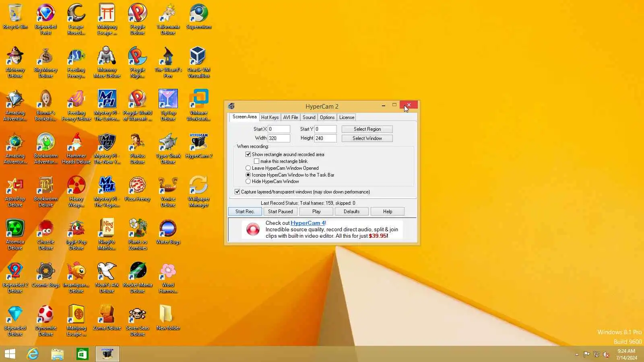The image size is (644, 362).
Task: Click the Oracle VM VirtualBox icon
Action: (199, 62)
